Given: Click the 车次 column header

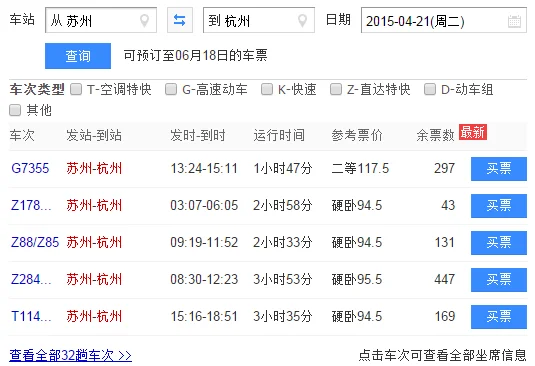Looking at the screenshot, I should [22, 135].
